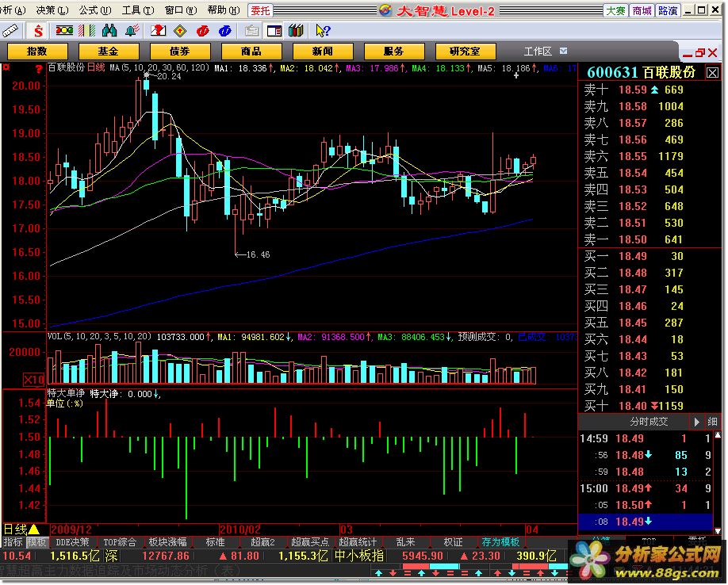
Task: Select the 乱来 template tab
Action: (x=405, y=542)
